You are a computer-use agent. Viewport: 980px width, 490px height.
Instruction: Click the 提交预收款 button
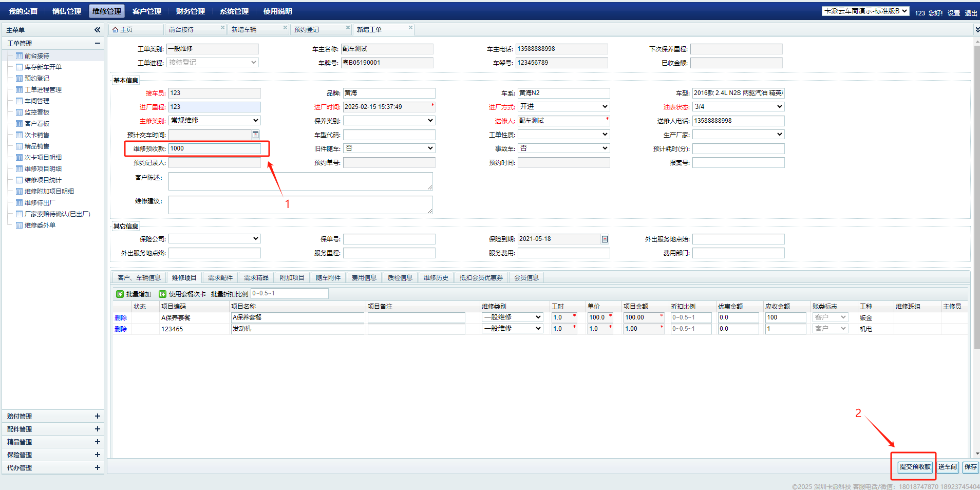pyautogui.click(x=915, y=467)
